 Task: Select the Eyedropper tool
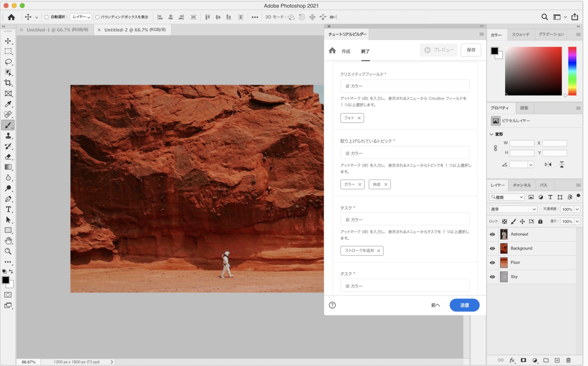tap(8, 104)
